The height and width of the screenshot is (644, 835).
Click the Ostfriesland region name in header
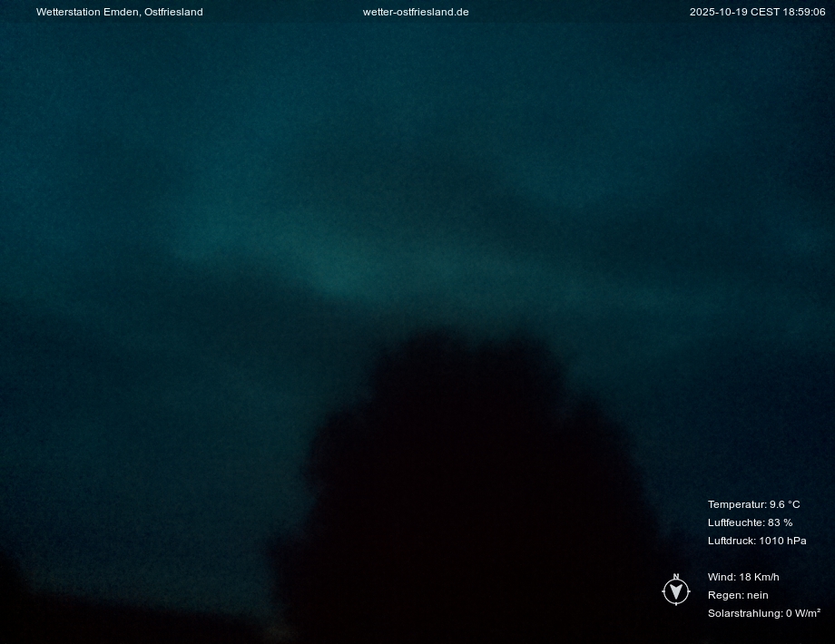click(173, 12)
